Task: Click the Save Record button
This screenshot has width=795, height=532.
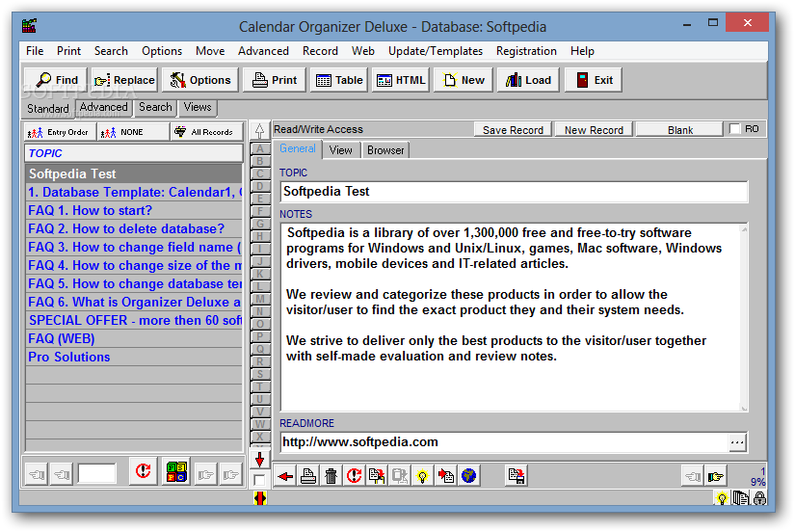Action: click(x=513, y=130)
